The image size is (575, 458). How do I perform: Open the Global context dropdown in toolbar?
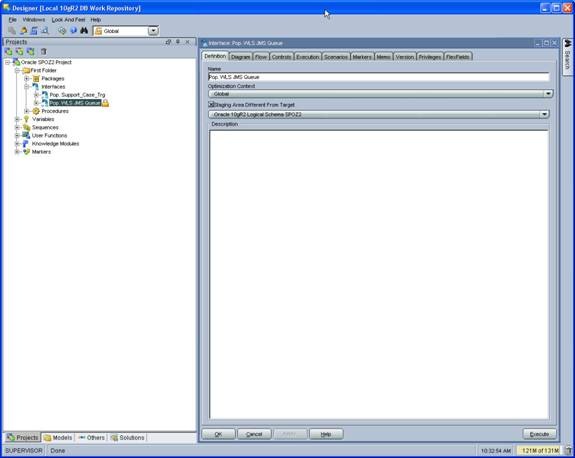(x=153, y=31)
